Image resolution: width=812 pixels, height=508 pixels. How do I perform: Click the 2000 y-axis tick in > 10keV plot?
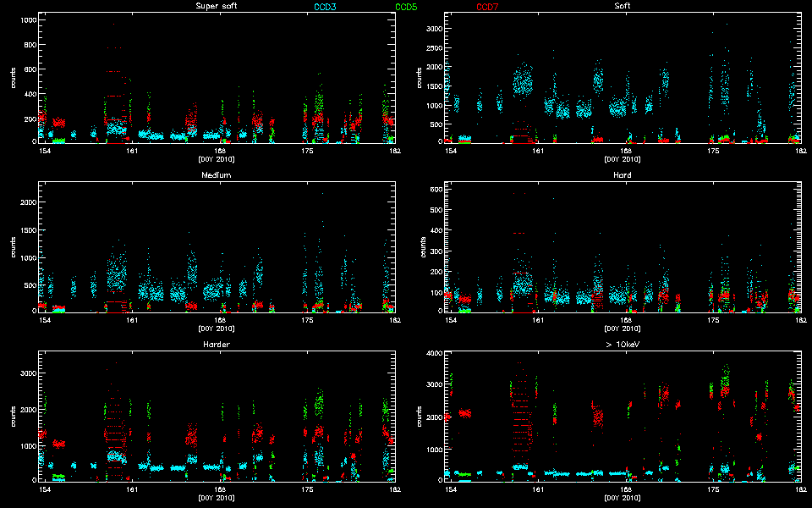point(434,417)
